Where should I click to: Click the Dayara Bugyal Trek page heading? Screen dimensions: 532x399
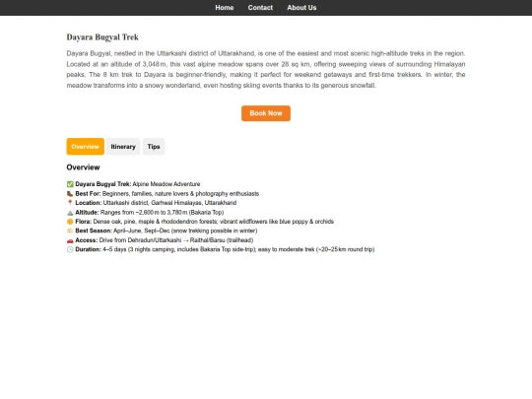point(102,37)
